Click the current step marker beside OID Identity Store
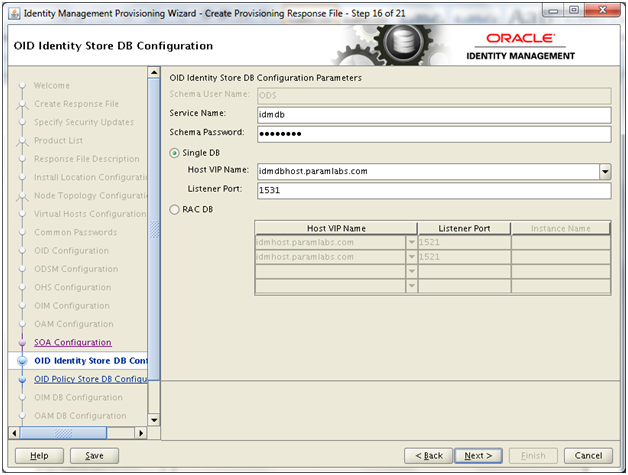Image resolution: width=628 pixels, height=475 pixels. 22,361
